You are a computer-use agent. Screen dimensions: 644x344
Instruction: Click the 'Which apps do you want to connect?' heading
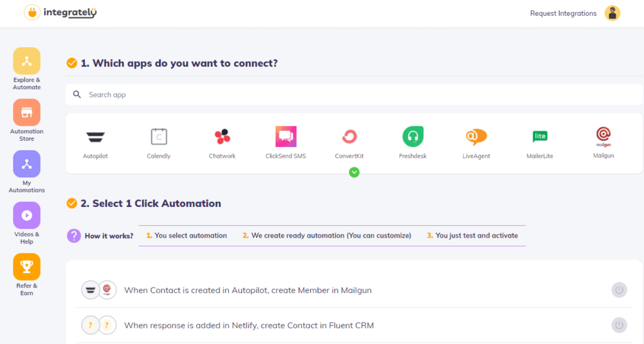click(x=179, y=64)
